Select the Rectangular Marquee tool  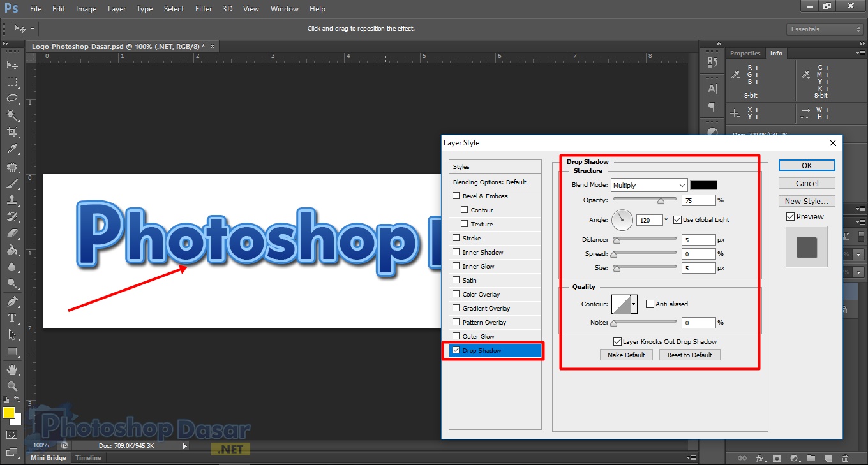[12, 82]
